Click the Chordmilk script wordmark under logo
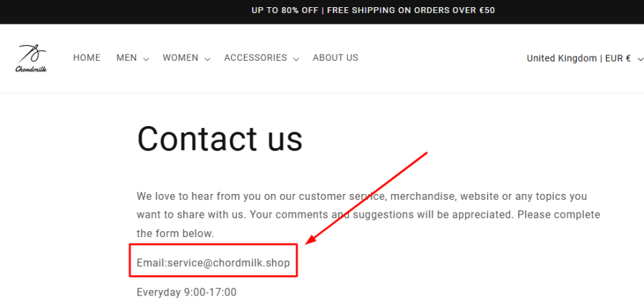 tap(31, 69)
